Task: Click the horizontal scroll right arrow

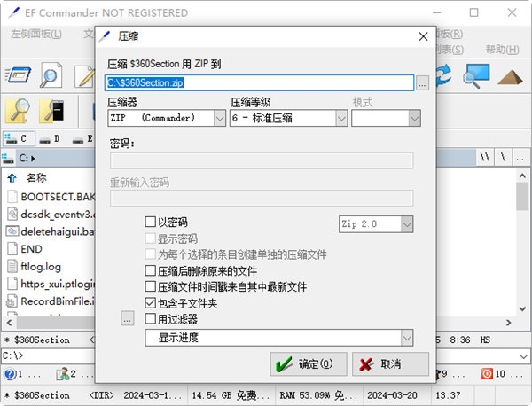Action: pos(509,323)
